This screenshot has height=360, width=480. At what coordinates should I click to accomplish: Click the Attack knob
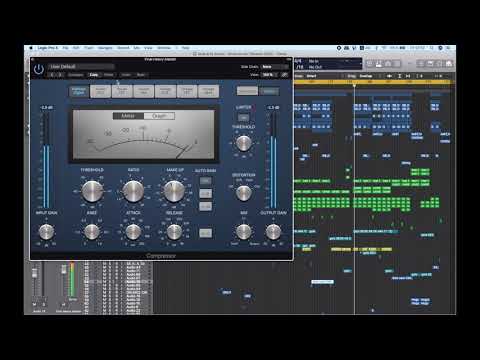tap(133, 232)
